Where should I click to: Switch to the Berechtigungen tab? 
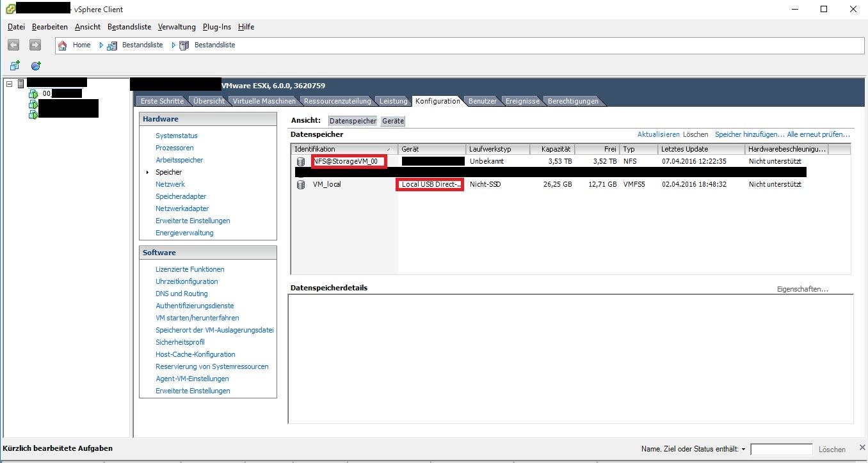(x=573, y=101)
